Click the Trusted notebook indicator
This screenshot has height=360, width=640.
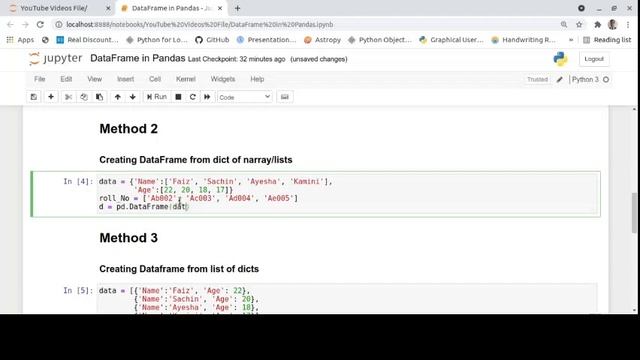tap(537, 80)
